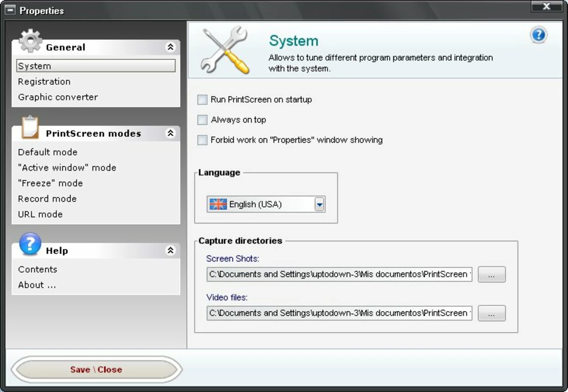The image size is (568, 392).
Task: Click the Capture directories group label
Action: (x=240, y=241)
